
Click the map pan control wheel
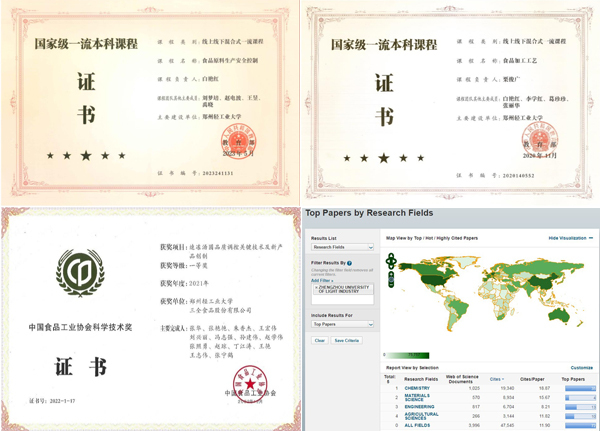[x=391, y=262]
